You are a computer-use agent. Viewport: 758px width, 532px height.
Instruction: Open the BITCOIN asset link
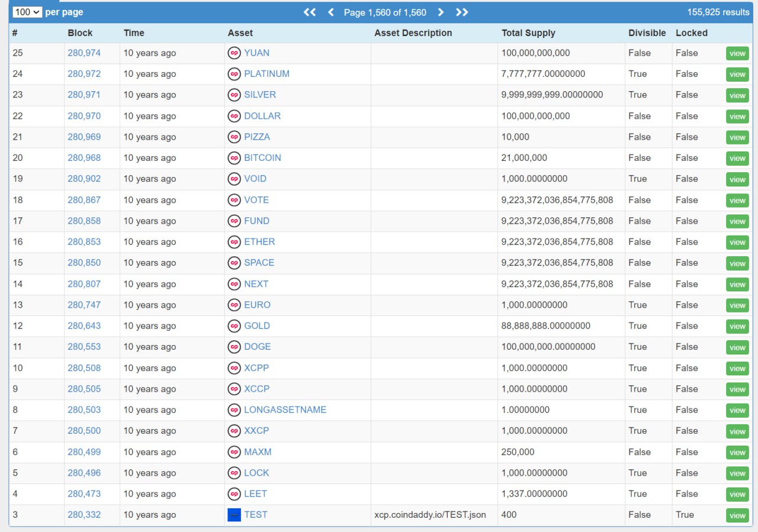coord(262,158)
